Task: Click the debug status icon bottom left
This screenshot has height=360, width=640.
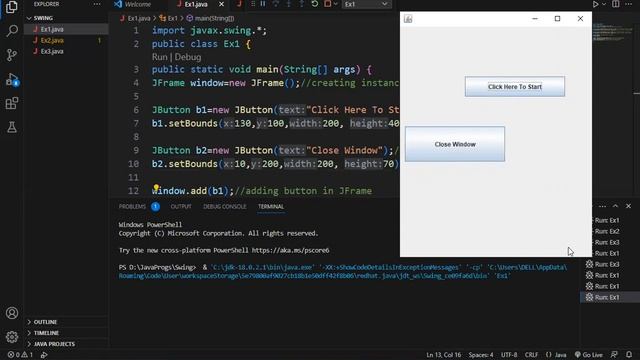Action: click(x=44, y=355)
